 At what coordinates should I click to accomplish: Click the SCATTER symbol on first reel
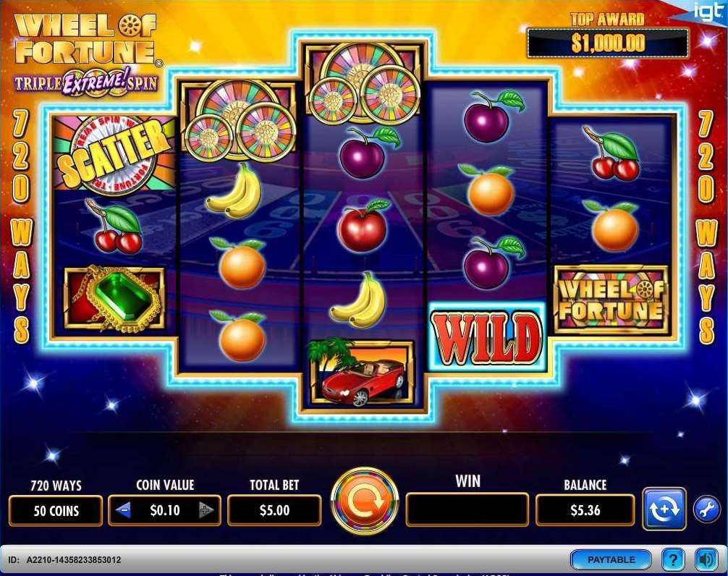114,153
